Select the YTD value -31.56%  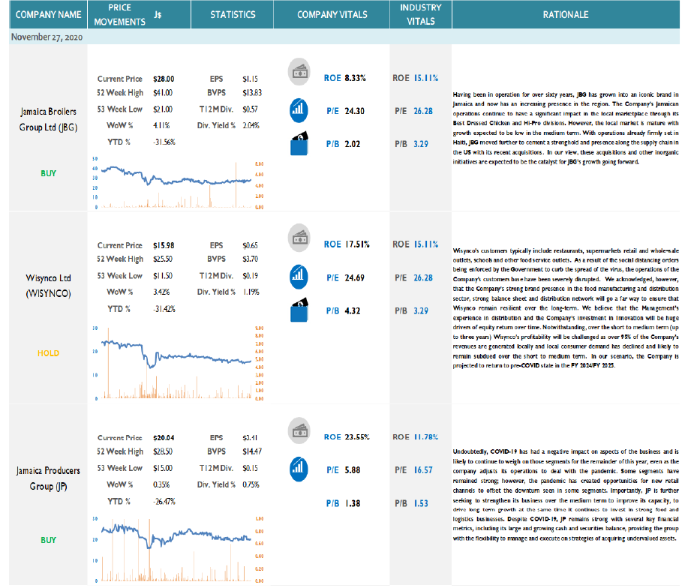point(164,142)
